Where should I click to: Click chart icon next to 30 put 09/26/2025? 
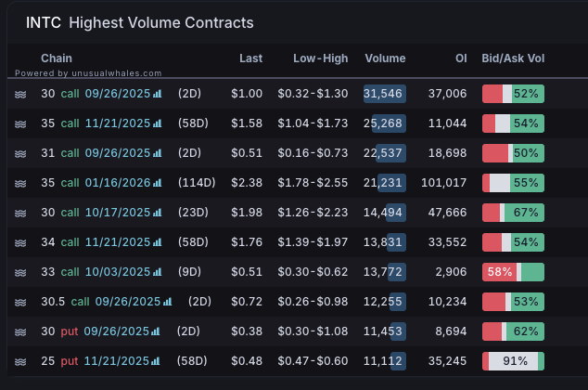coord(157,331)
